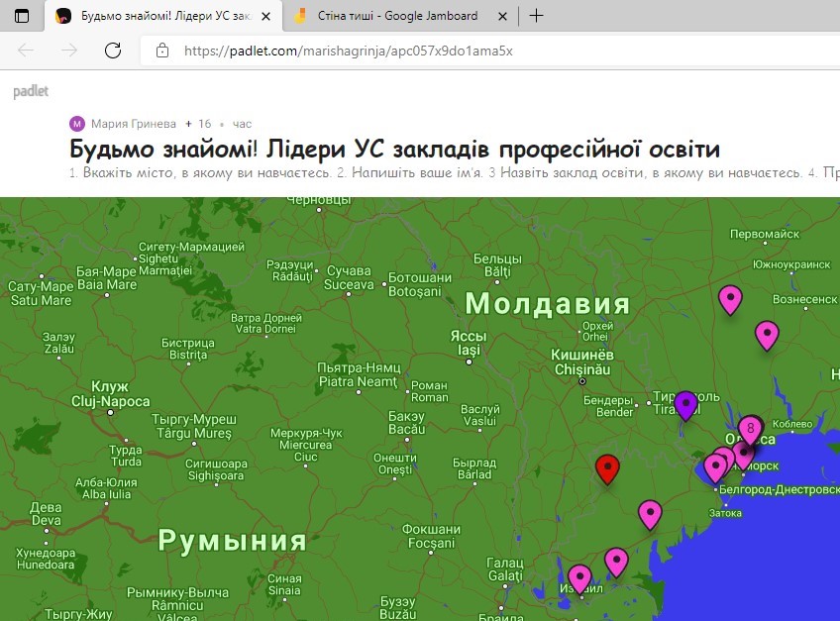Select the pink pin at Измаил
840x621 pixels.
[579, 576]
